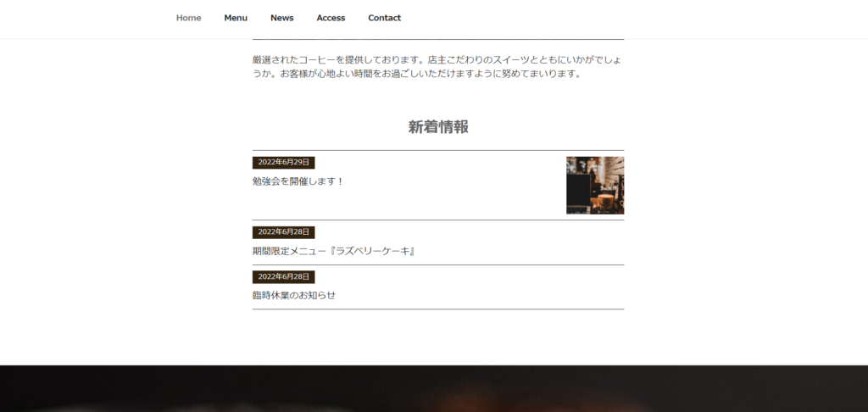Viewport: 868px width, 412px height.
Task: Open the News section
Action: [x=281, y=18]
